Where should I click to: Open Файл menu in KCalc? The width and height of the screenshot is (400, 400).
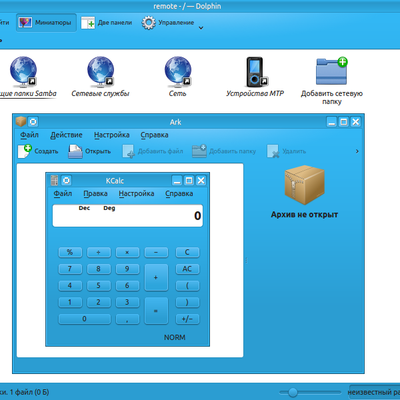(63, 194)
